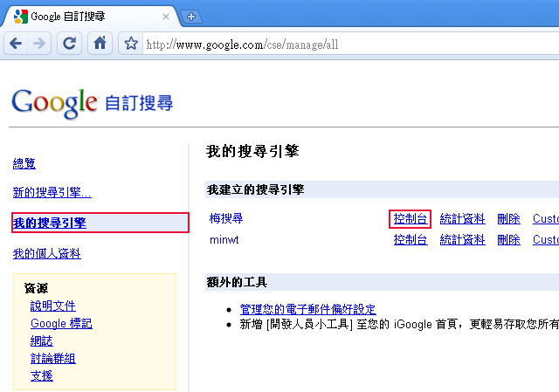Open 新的搜尋引擎... in the sidebar

click(x=52, y=192)
